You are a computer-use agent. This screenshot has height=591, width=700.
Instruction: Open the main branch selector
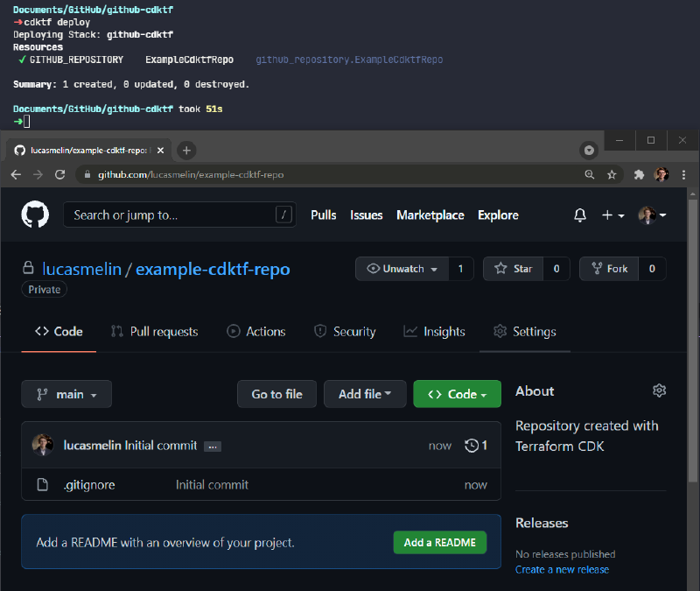point(66,394)
